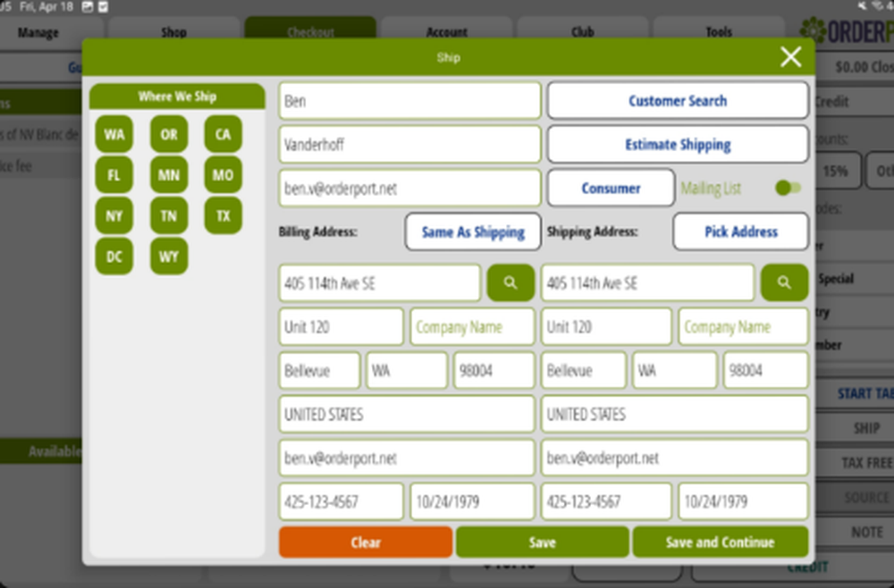This screenshot has width=894, height=588.
Task: Click Estimate Shipping
Action: pos(677,144)
